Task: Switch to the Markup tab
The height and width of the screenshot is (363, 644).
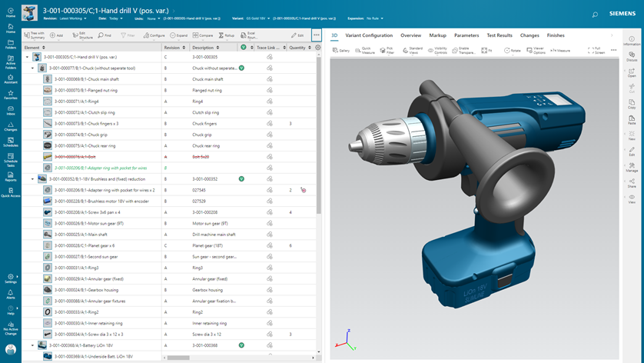Action: coord(437,35)
